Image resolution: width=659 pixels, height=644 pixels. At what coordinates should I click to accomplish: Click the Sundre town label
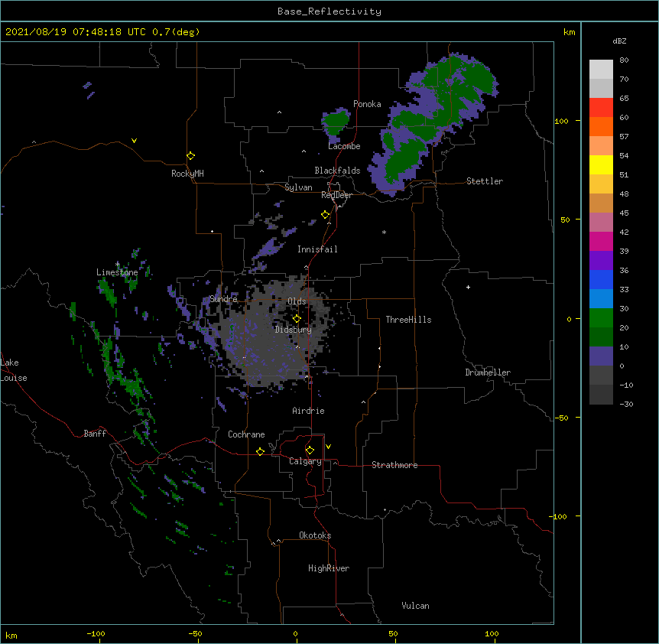pos(223,299)
